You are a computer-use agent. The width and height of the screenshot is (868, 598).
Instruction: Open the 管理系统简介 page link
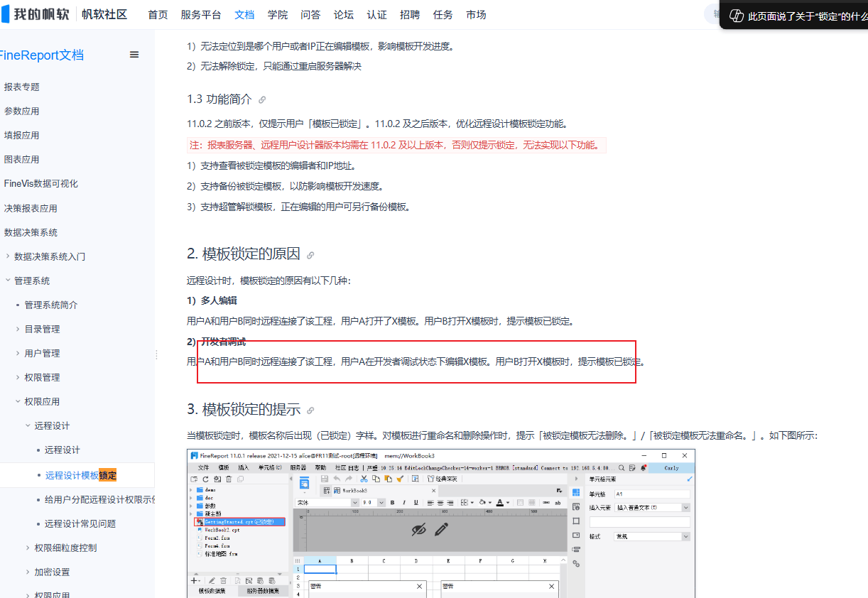(x=51, y=305)
